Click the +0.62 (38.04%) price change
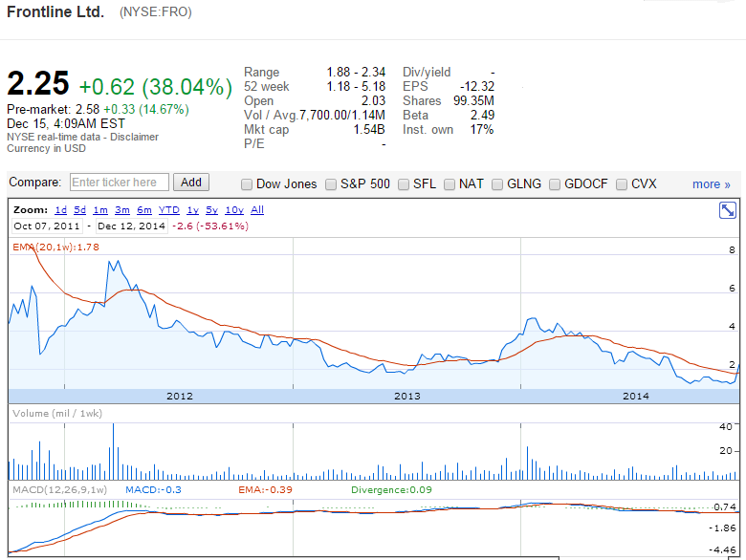The image size is (746, 560). pos(156,87)
